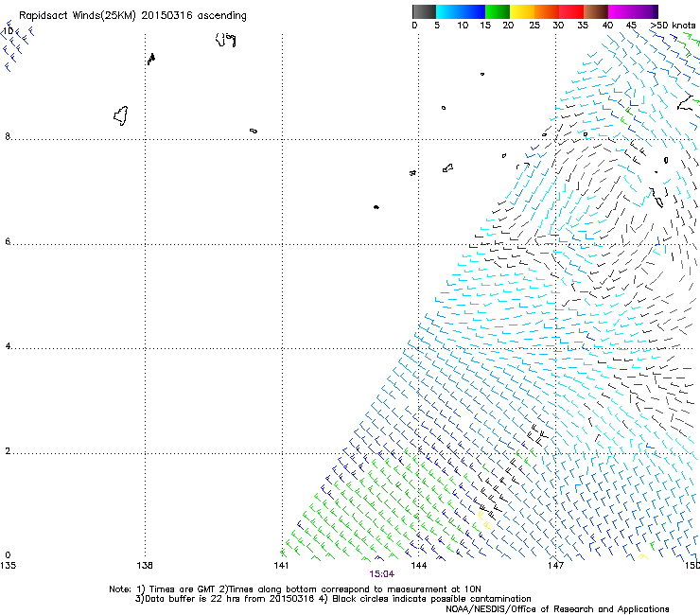Click the '144' longitude axis label
Image resolution: width=700 pixels, height=615 pixels.
click(419, 566)
